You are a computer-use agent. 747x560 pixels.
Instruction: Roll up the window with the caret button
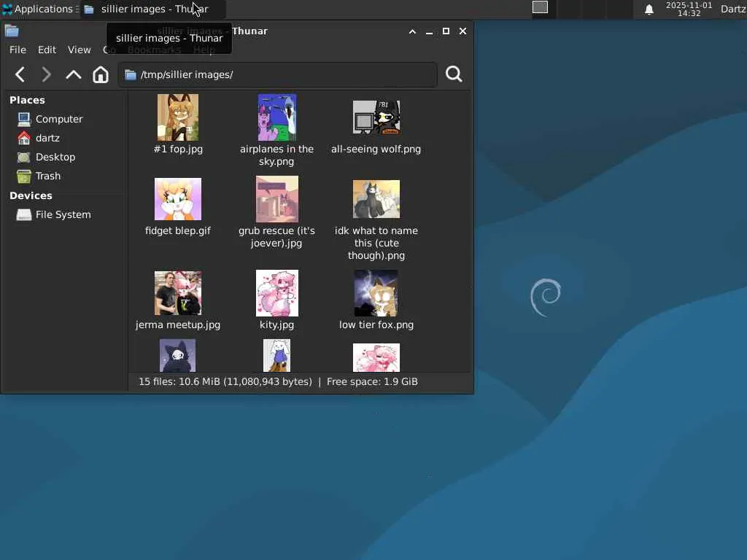tap(413, 31)
